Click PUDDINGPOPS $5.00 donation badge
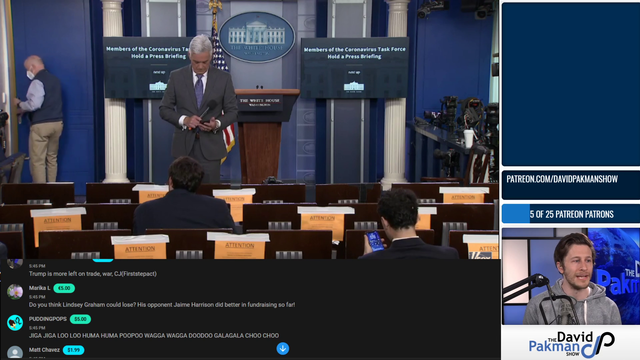This screenshot has width=640, height=360. (x=80, y=319)
